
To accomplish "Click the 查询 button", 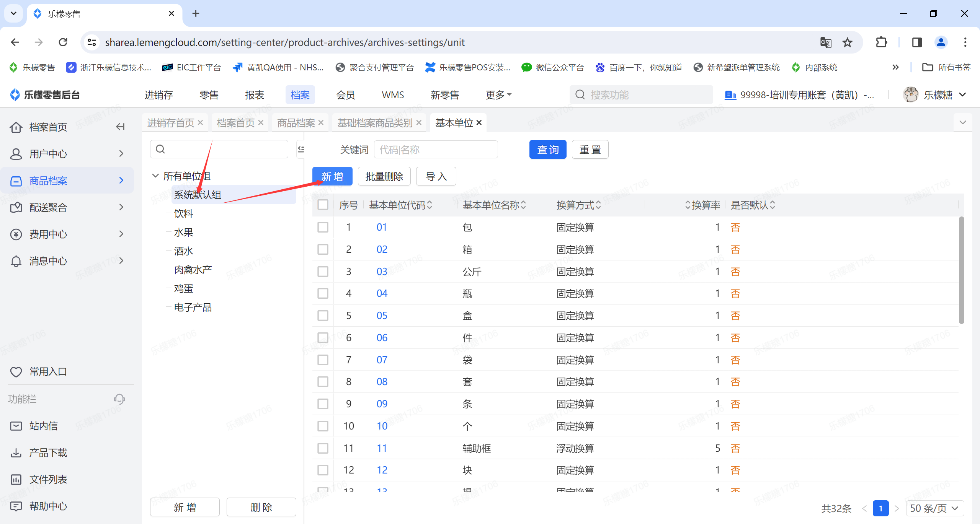I will 548,150.
